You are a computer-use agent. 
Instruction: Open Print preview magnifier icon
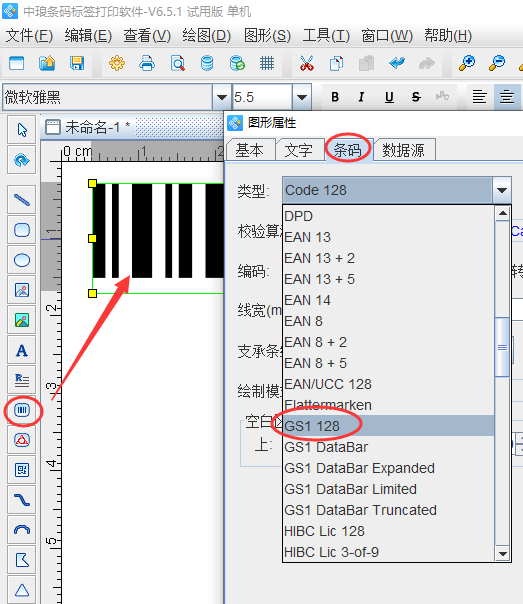(178, 63)
